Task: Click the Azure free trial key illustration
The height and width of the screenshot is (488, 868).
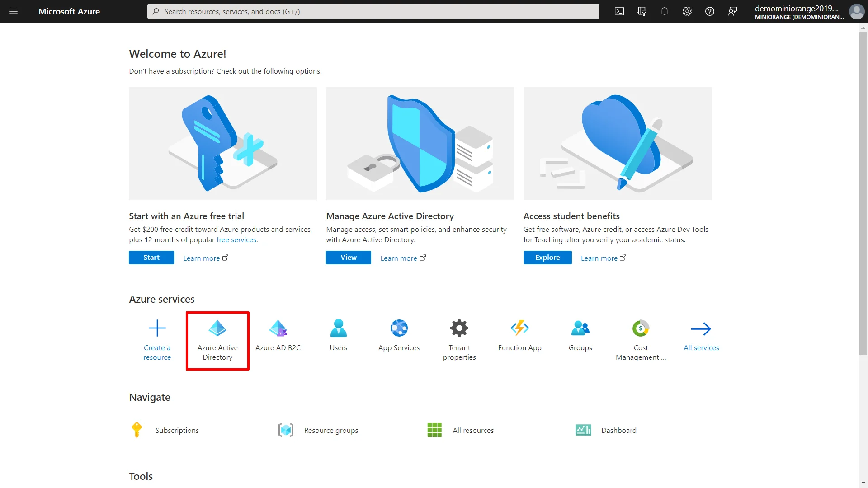Action: [x=223, y=144]
